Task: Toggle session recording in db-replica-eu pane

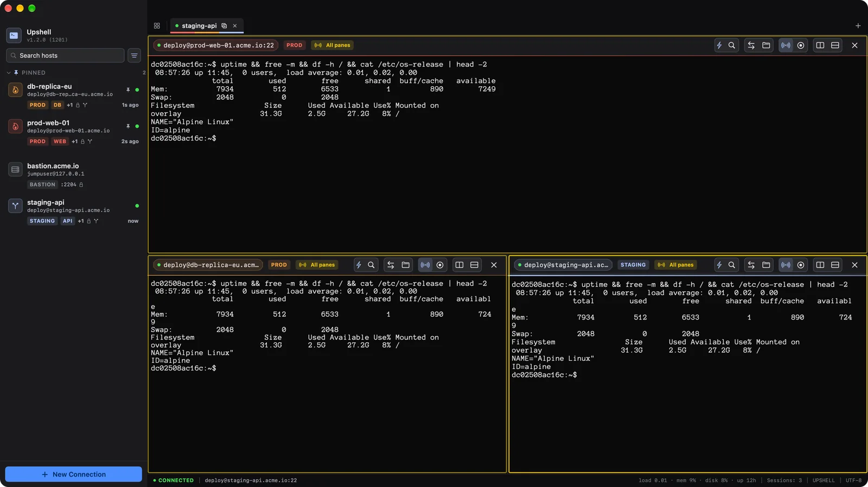Action: tap(440, 265)
